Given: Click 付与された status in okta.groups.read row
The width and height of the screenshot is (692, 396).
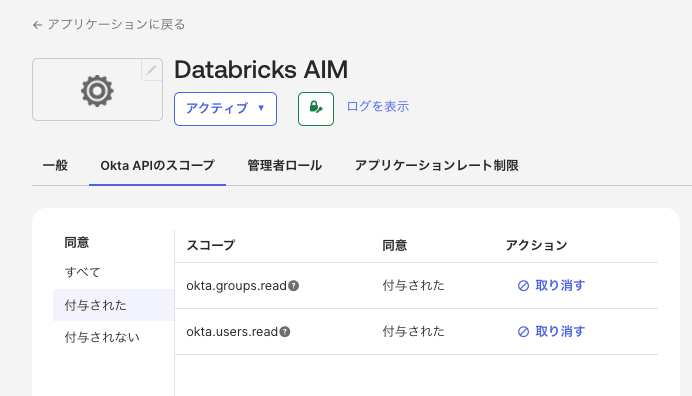Looking at the screenshot, I should [x=414, y=286].
